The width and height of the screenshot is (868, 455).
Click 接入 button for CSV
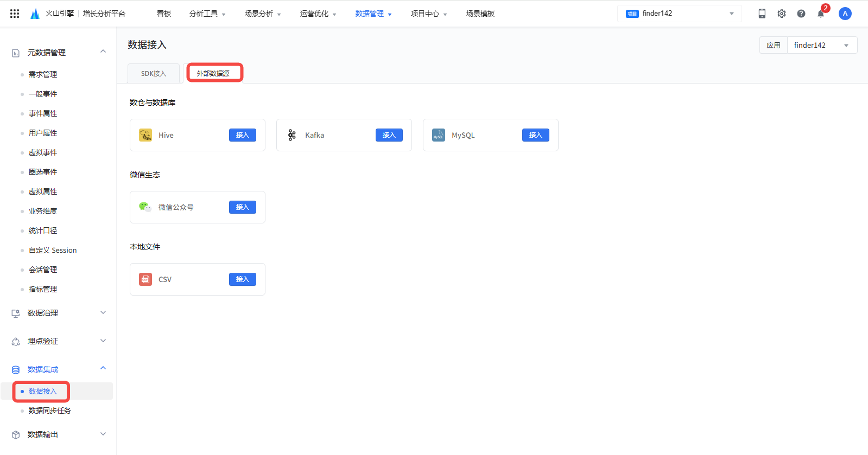pos(242,279)
